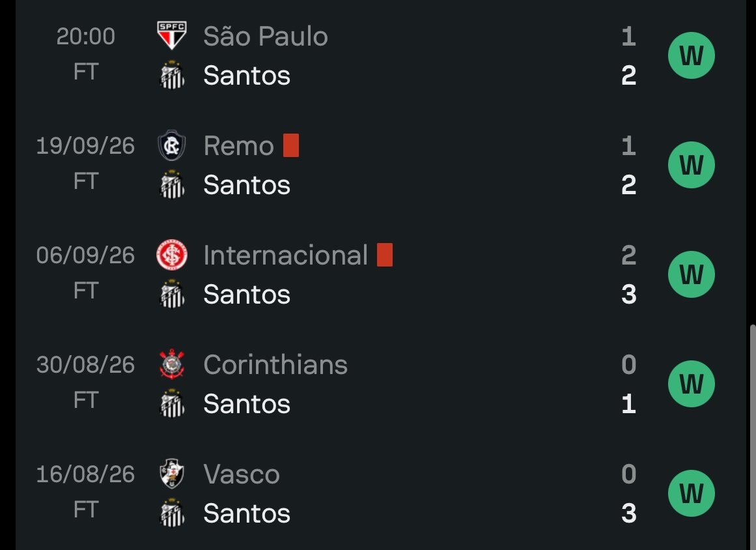This screenshot has height=550, width=756.
Task: Open the São Paulo team name link
Action: pyautogui.click(x=266, y=36)
